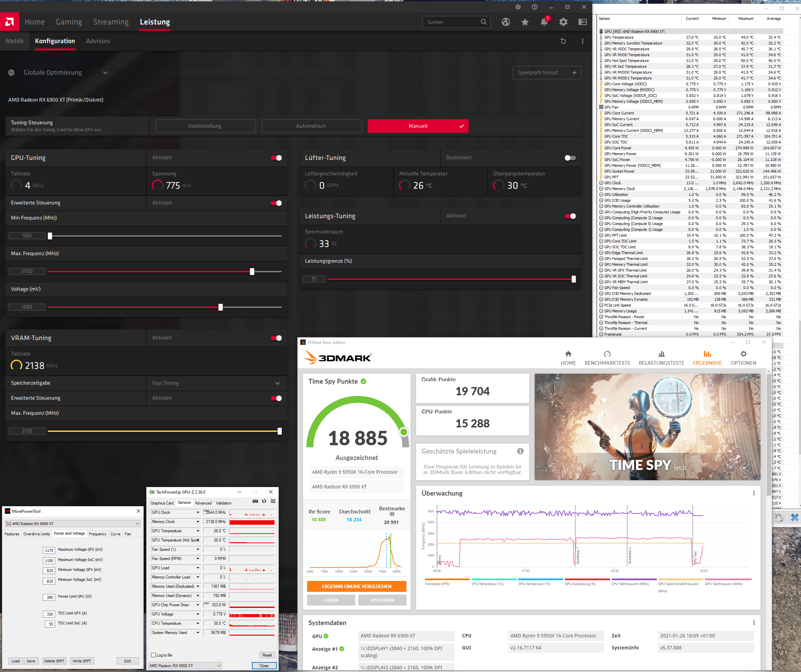
Task: Click the reset tuning arrow icon
Action: (x=563, y=41)
